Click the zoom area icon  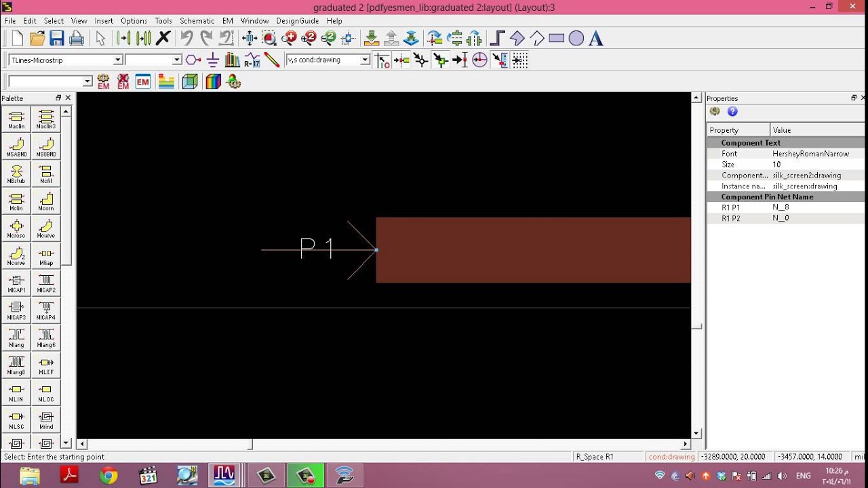click(269, 39)
